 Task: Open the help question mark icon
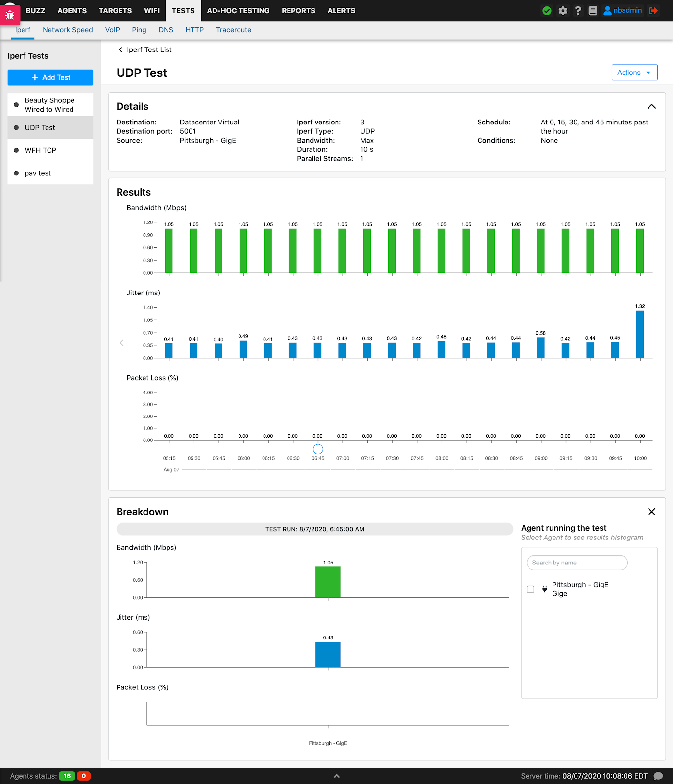tap(578, 11)
